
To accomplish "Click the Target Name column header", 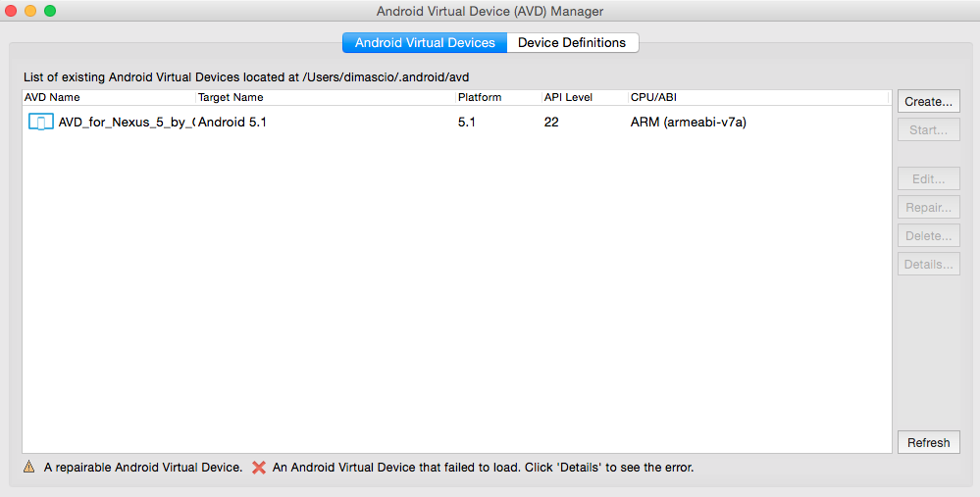I will pyautogui.click(x=324, y=98).
